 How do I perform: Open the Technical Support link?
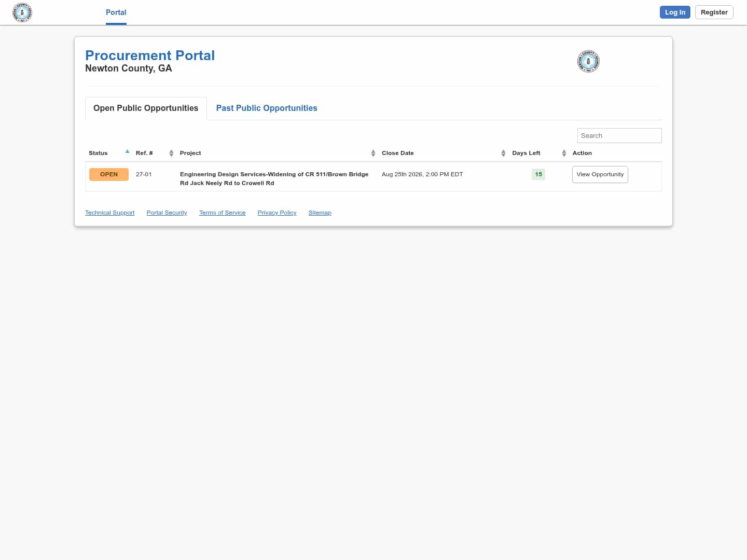(x=109, y=213)
